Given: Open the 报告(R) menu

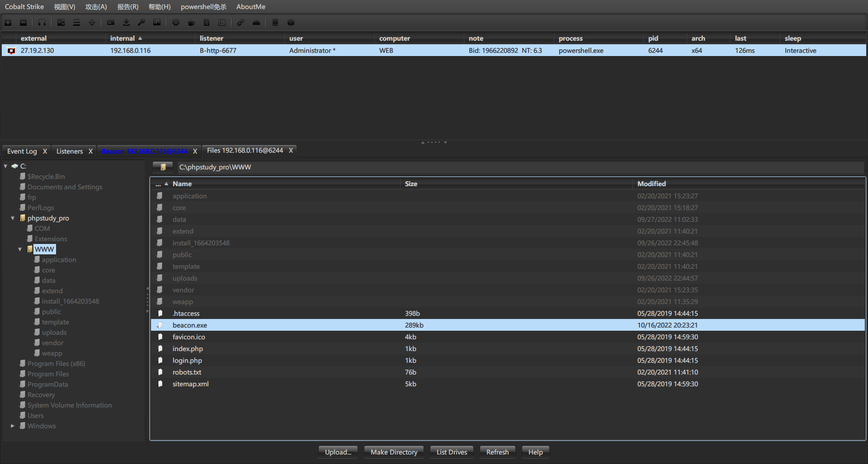Looking at the screenshot, I should pos(128,7).
